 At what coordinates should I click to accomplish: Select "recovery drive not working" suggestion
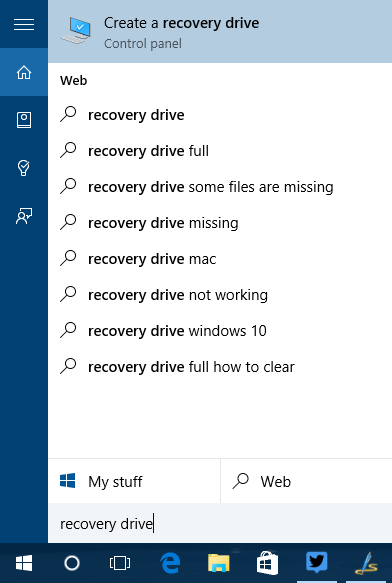220,295
